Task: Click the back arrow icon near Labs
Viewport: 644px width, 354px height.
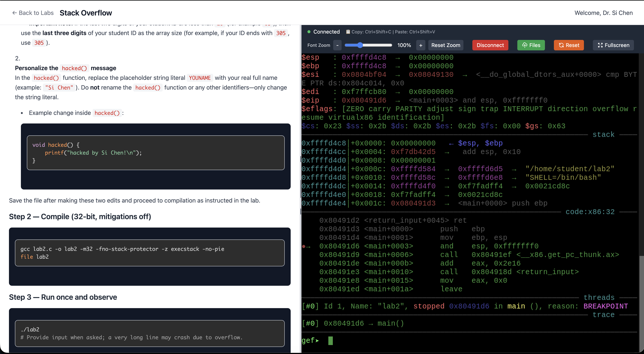Action: click(15, 13)
